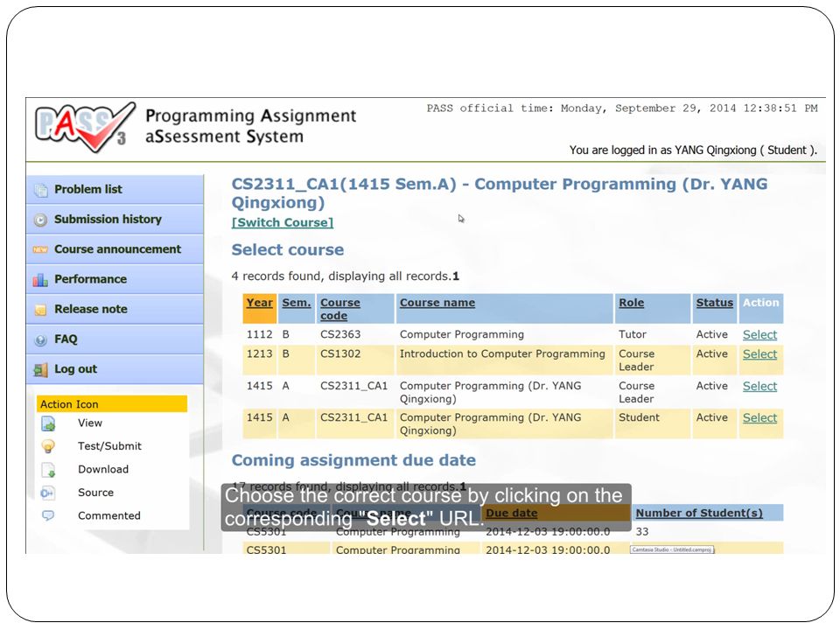Click 'Introduction to Computer Programming' course name
Screen dimensions: 840x630
(502, 354)
